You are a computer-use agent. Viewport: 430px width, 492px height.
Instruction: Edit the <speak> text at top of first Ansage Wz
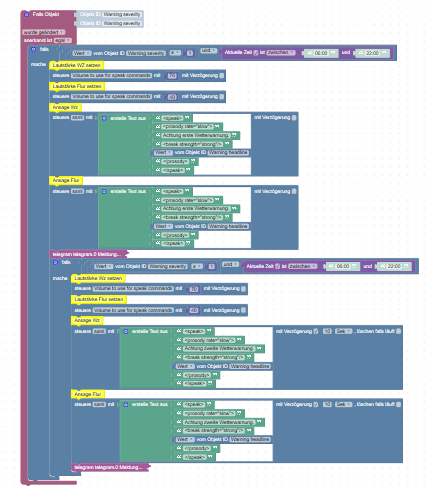(x=172, y=118)
